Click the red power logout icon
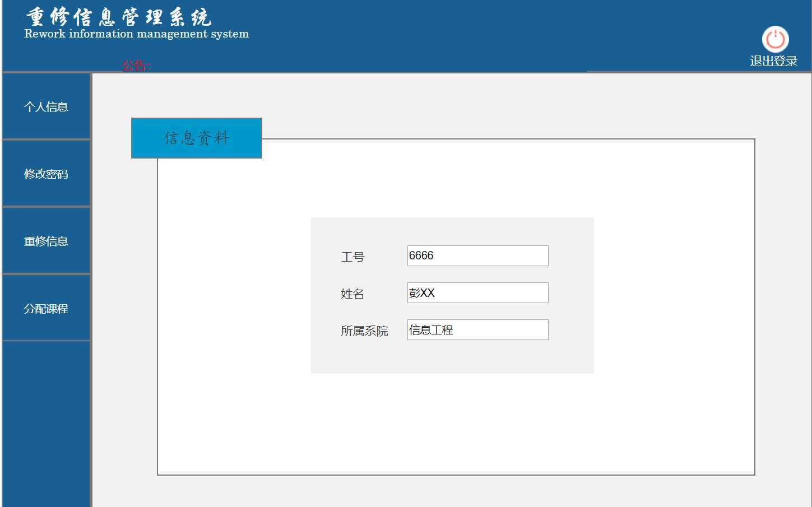 click(775, 39)
